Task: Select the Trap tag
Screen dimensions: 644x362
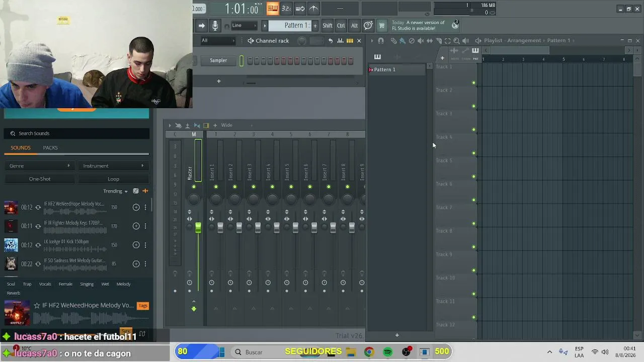Action: coord(27,284)
